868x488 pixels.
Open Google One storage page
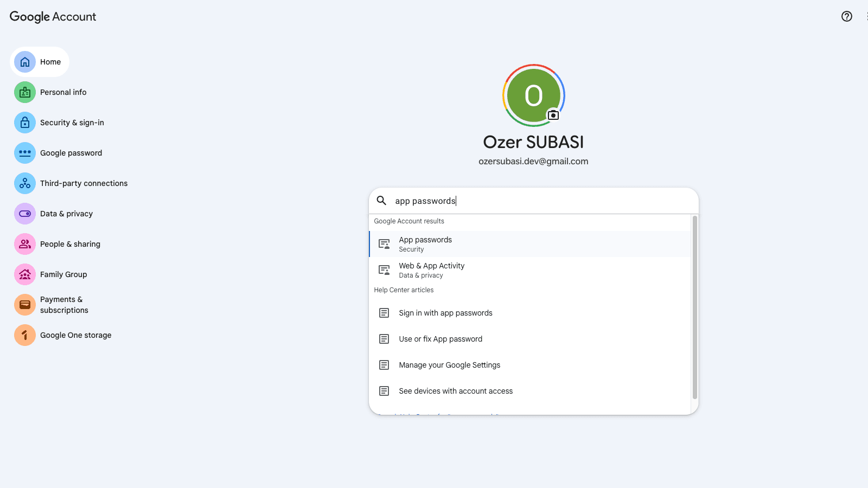click(75, 335)
